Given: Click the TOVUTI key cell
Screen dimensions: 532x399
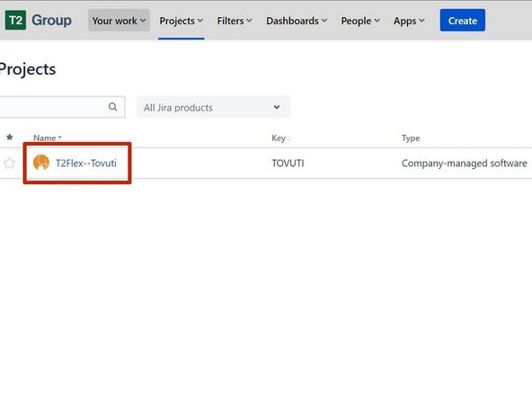Looking at the screenshot, I should click(x=288, y=164).
